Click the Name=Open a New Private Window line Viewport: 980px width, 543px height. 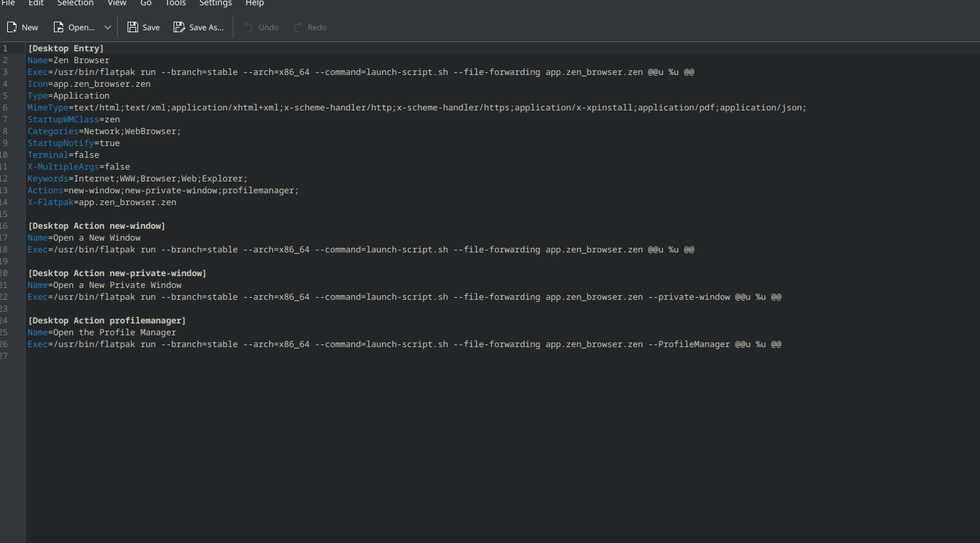click(105, 285)
